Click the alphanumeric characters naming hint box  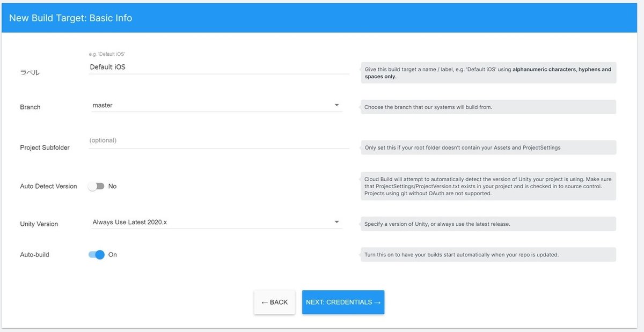pyautogui.click(x=488, y=73)
